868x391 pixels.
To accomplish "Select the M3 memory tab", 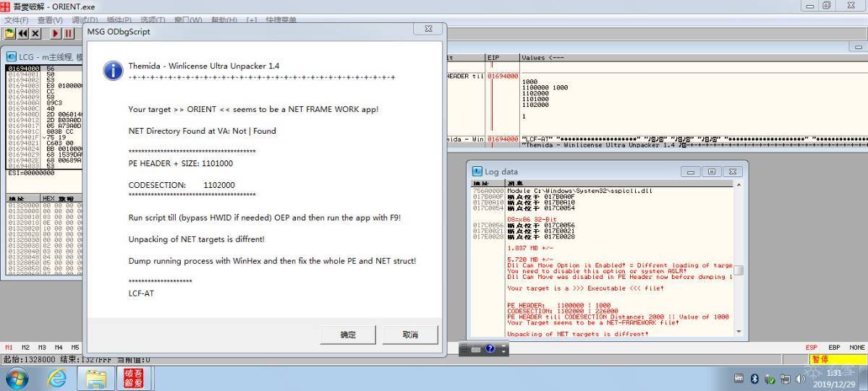I will 43,347.
